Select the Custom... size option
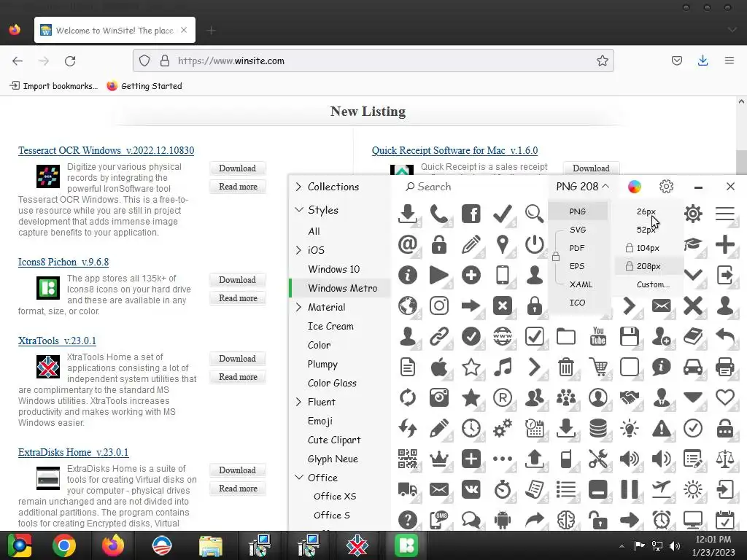 click(653, 284)
